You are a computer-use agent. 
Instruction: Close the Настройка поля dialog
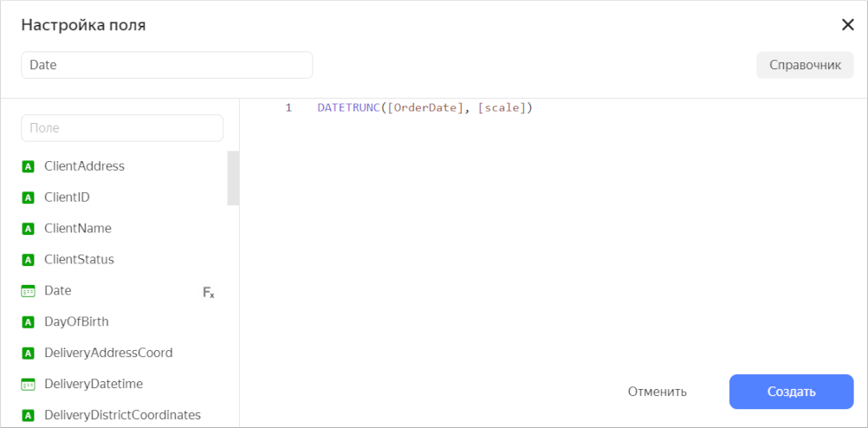point(847,24)
